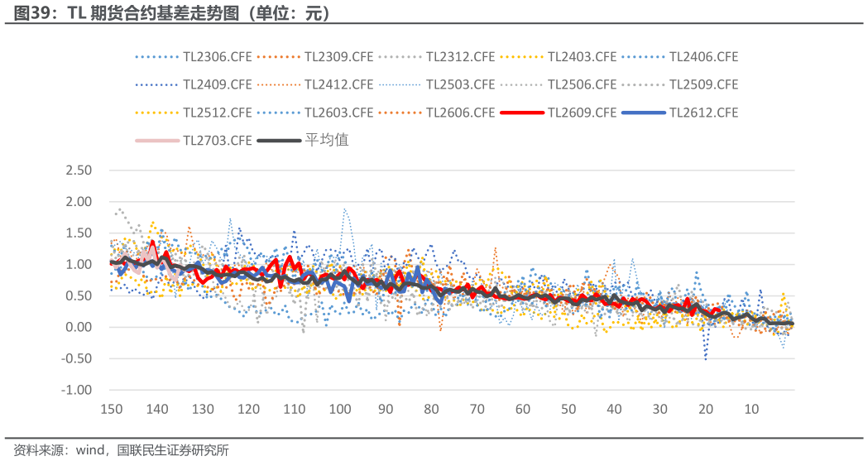Screen dimensions: 868x461
Task: Click the x-axis label 110
Action: [x=294, y=410]
